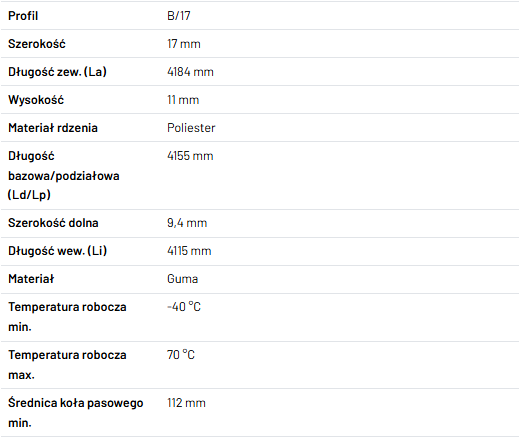This screenshot has width=519, height=437.
Task: Click the Długość zew. (La) label
Action: pyautogui.click(x=57, y=72)
